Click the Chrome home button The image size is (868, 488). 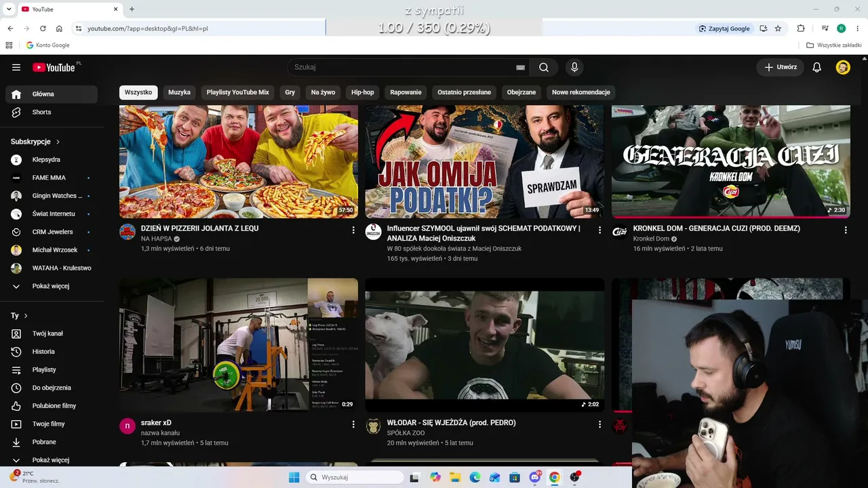coord(59,28)
